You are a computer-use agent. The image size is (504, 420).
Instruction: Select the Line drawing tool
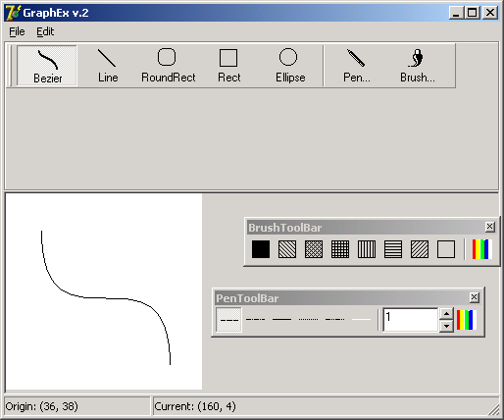[x=108, y=66]
